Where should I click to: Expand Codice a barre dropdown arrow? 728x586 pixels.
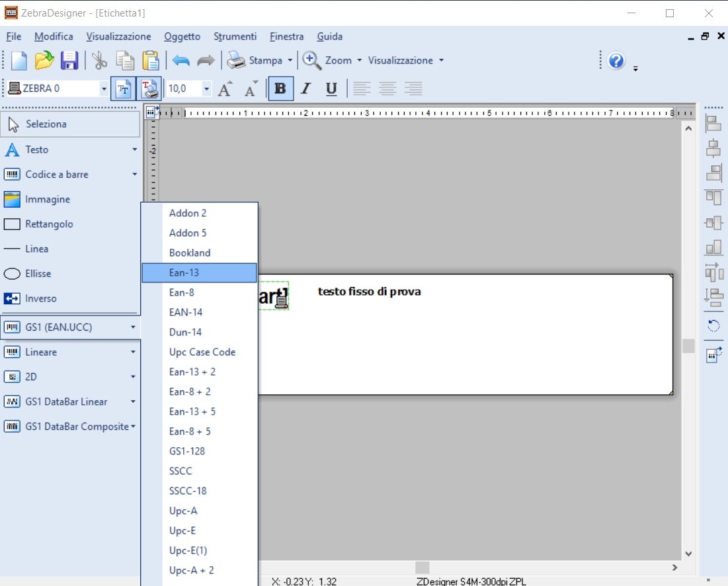(135, 175)
